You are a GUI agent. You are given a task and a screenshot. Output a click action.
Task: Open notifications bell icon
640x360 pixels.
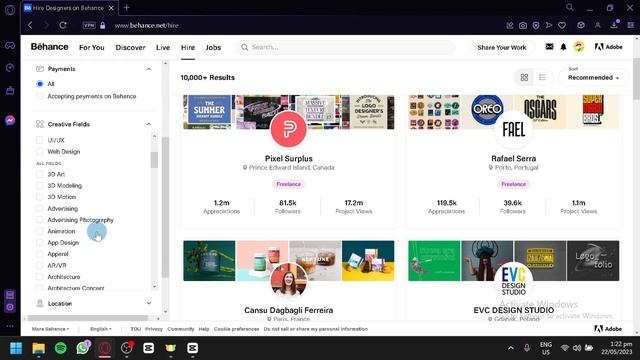[563, 47]
